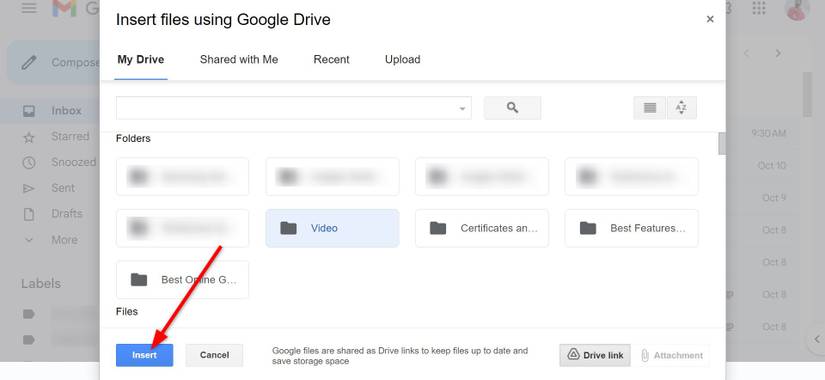Click the Labels heading in sidebar
825x380 pixels.
41,283
